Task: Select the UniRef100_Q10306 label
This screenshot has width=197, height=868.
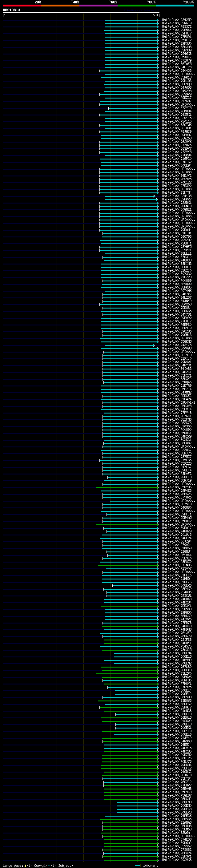Action: (176, 426)
